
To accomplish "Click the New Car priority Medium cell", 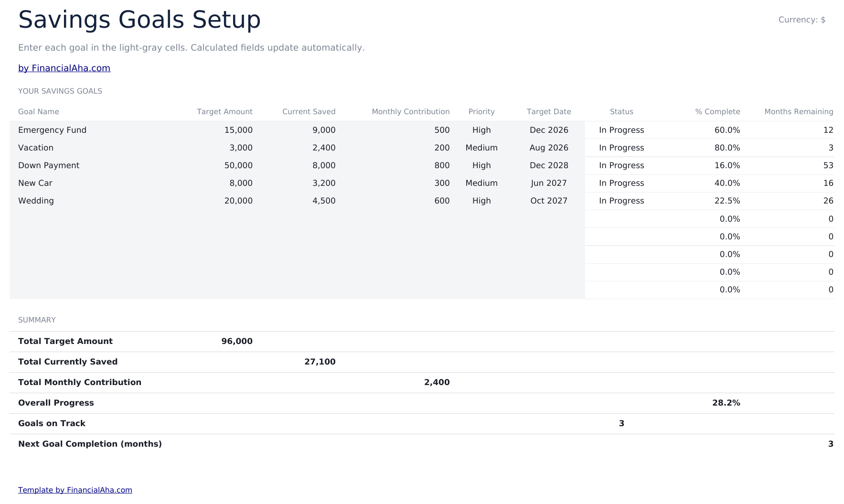I will [481, 183].
